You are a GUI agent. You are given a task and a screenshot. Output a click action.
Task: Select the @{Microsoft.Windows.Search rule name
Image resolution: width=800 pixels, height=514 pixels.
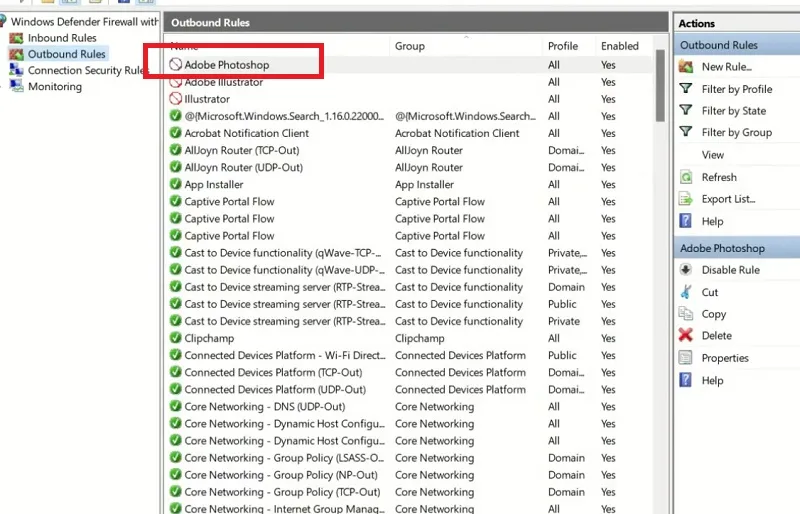point(284,116)
